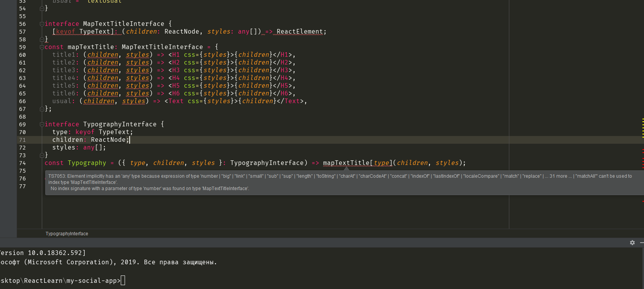Click 'children: ReactNode;' on line 71
This screenshot has height=289, width=644.
[91, 140]
